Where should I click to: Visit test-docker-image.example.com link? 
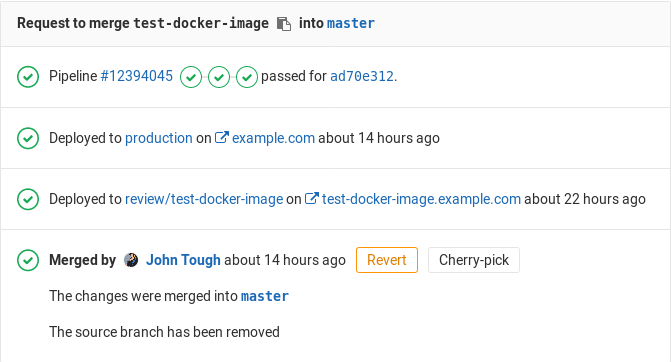[x=422, y=199]
